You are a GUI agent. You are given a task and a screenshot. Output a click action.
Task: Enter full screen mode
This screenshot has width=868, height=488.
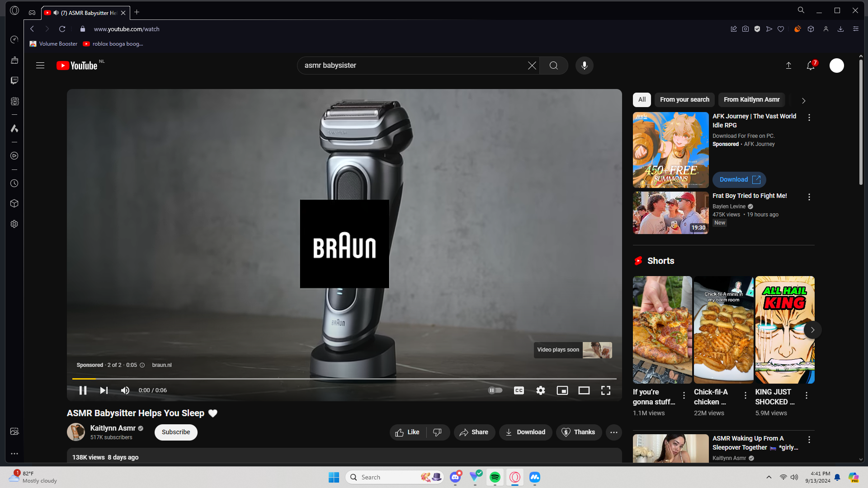(606, 390)
